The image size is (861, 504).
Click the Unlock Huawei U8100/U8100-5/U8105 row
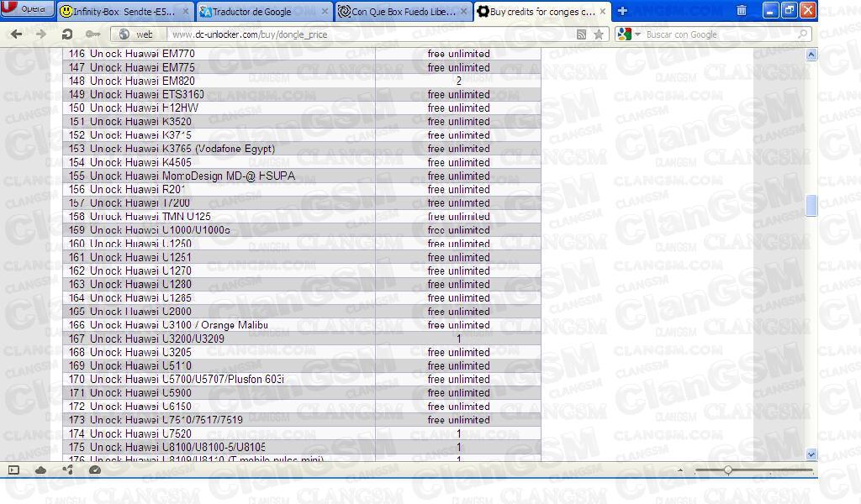click(x=302, y=447)
